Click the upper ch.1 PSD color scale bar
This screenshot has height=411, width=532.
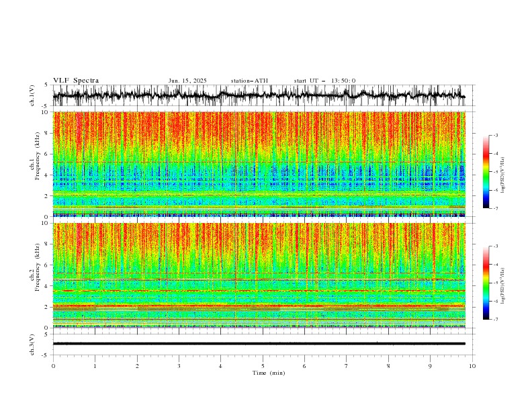[x=486, y=172]
